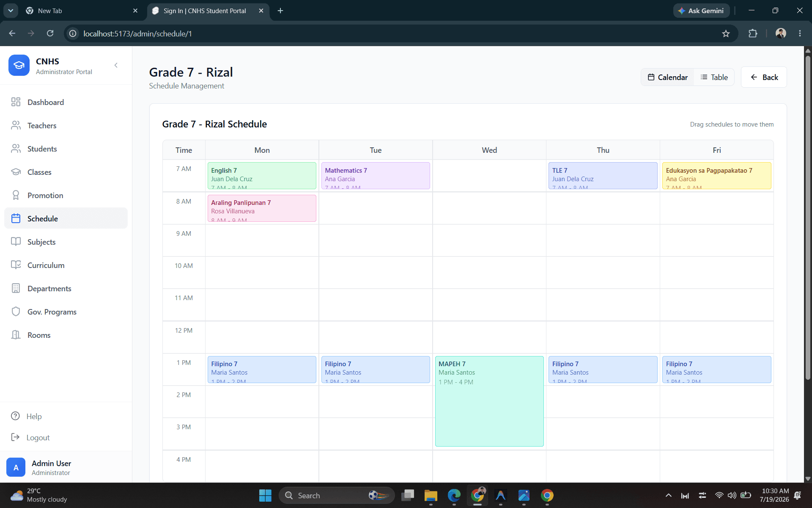
Task: Select the Edukasyon sa Pagpapakatao 7 block
Action: click(x=716, y=176)
